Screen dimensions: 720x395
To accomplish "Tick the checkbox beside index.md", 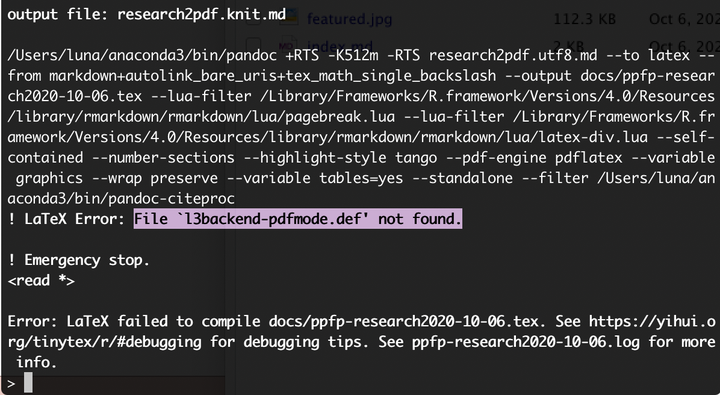I will click(x=253, y=45).
